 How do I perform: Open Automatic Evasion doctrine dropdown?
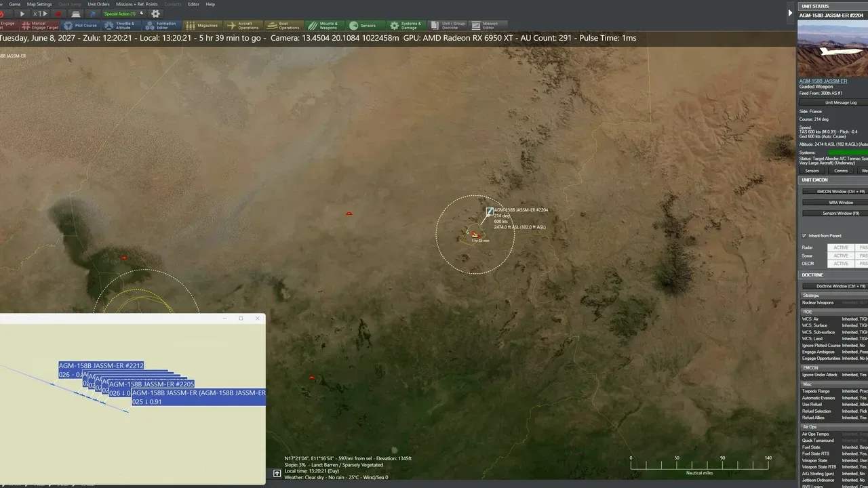[854, 398]
